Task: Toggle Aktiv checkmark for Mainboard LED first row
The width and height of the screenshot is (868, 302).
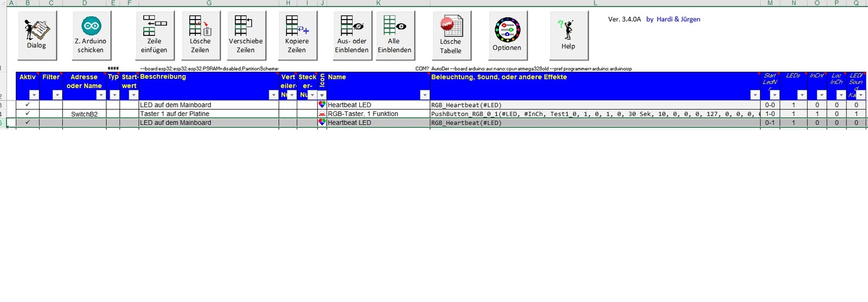Action: pos(28,105)
